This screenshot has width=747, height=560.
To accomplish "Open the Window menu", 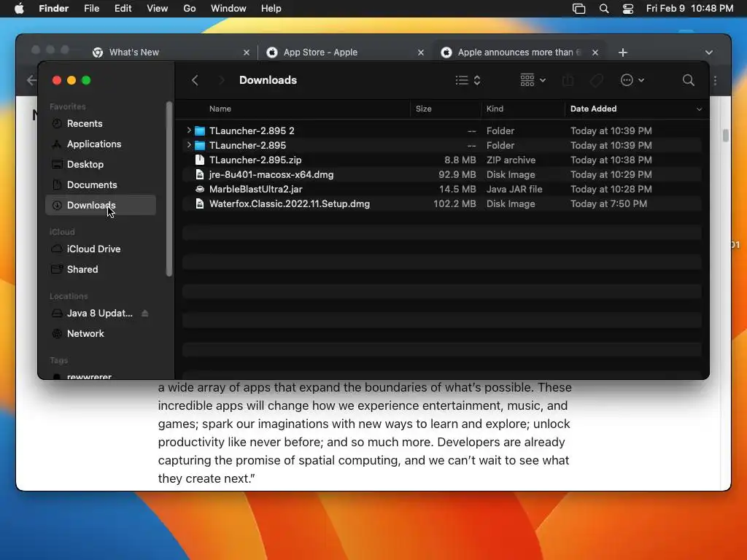I will coord(228,9).
